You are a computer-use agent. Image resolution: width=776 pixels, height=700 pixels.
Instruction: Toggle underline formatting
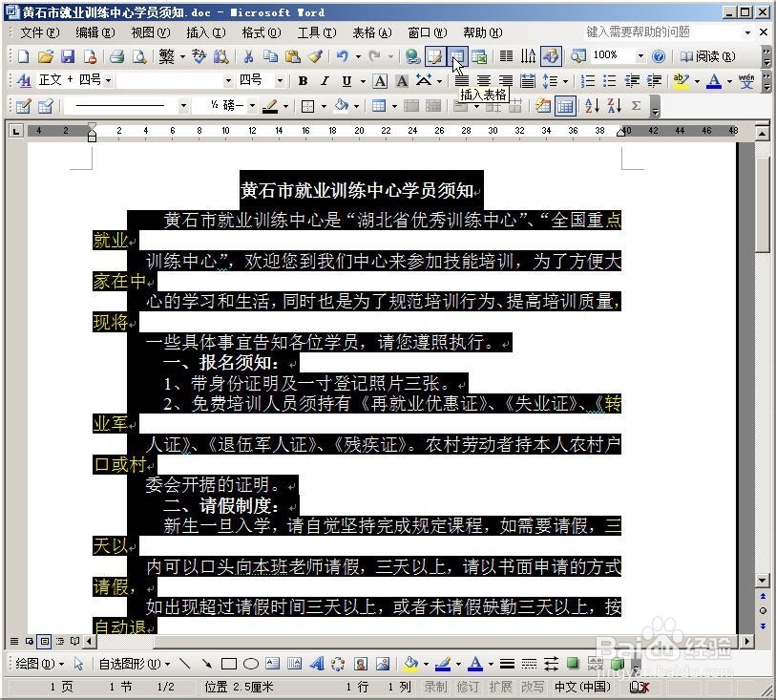tap(346, 80)
